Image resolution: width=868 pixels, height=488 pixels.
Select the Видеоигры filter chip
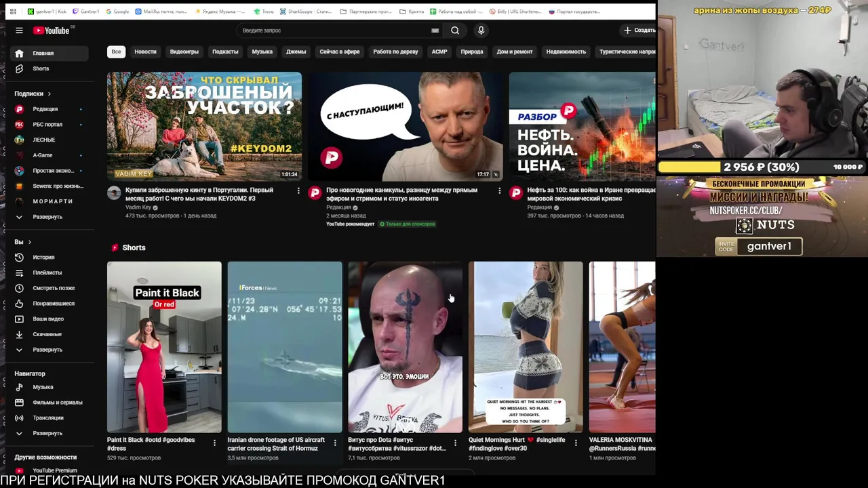tap(184, 52)
